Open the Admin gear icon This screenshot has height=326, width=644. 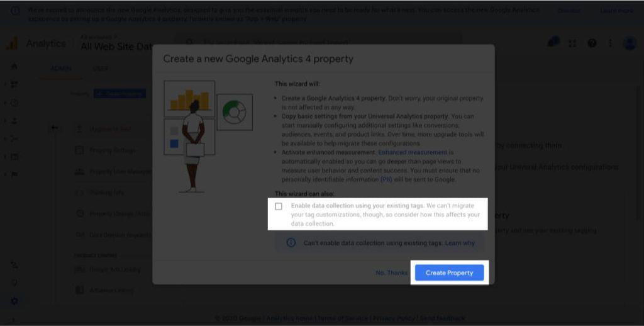(x=14, y=301)
